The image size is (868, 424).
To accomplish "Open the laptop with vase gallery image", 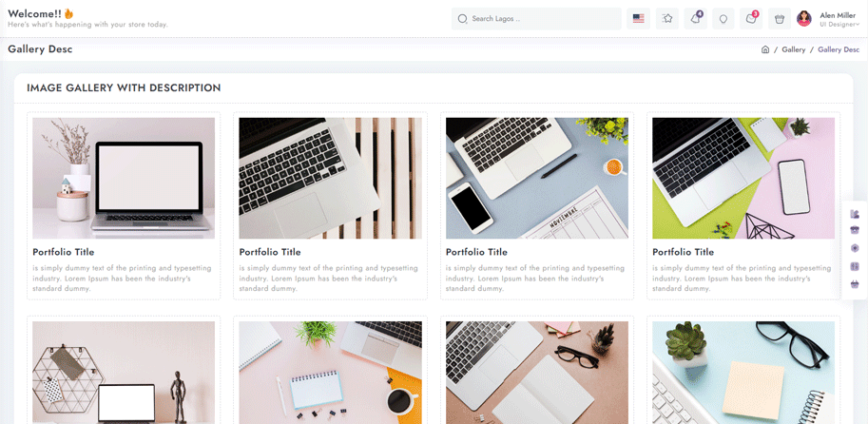I will click(124, 178).
